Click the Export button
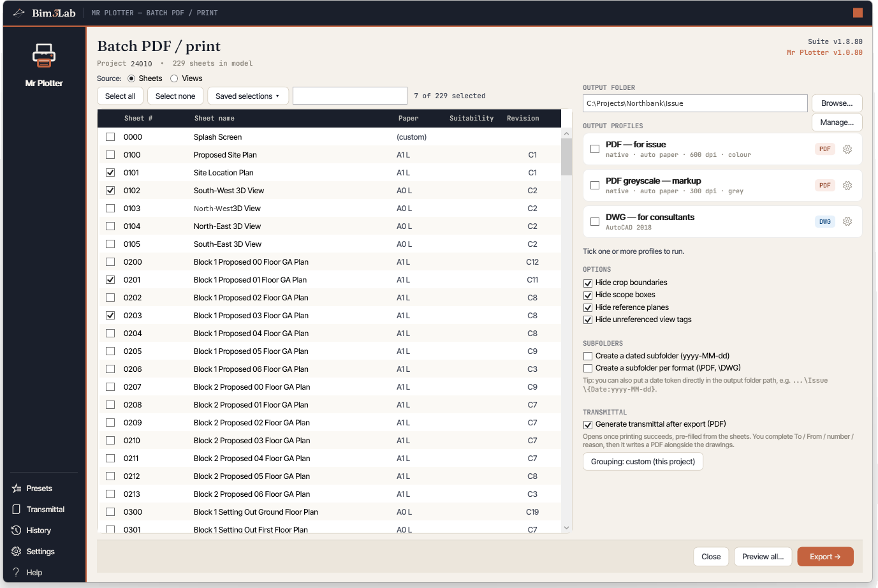 [825, 557]
